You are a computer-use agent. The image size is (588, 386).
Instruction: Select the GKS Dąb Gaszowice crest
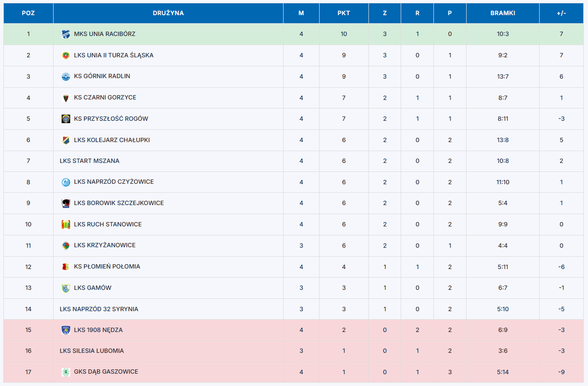[x=66, y=372]
